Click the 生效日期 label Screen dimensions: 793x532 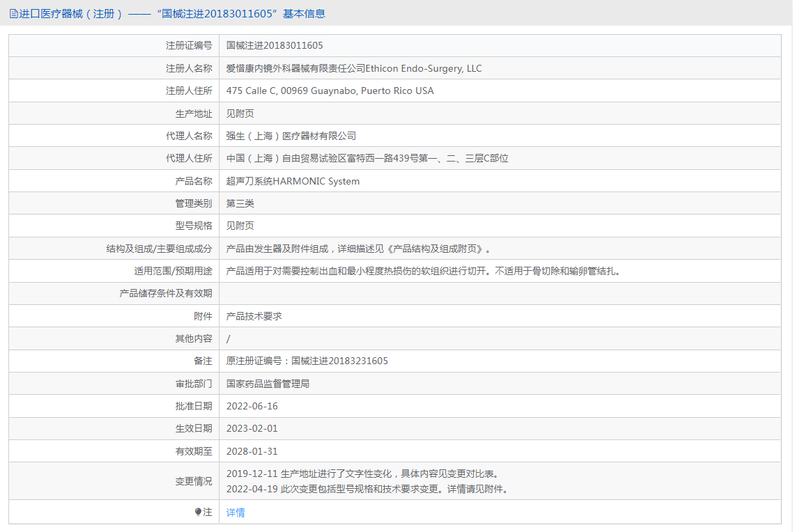tap(194, 428)
